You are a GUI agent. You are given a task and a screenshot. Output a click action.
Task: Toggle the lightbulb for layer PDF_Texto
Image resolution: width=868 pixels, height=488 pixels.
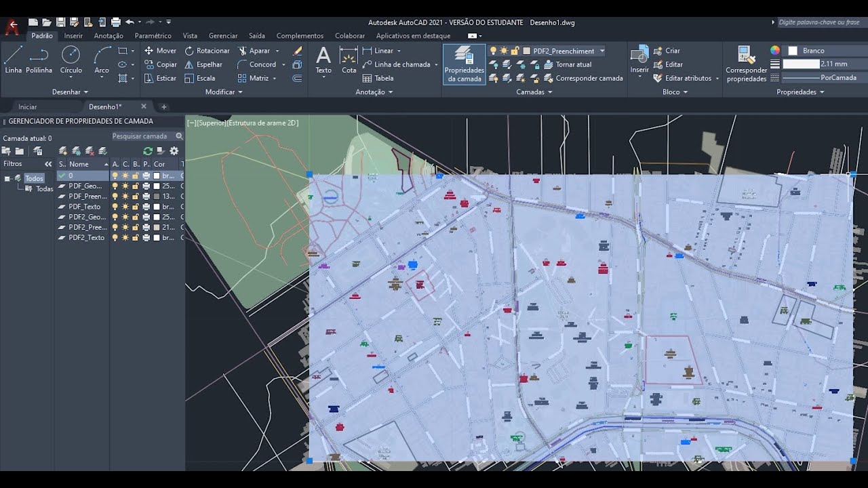click(x=115, y=207)
